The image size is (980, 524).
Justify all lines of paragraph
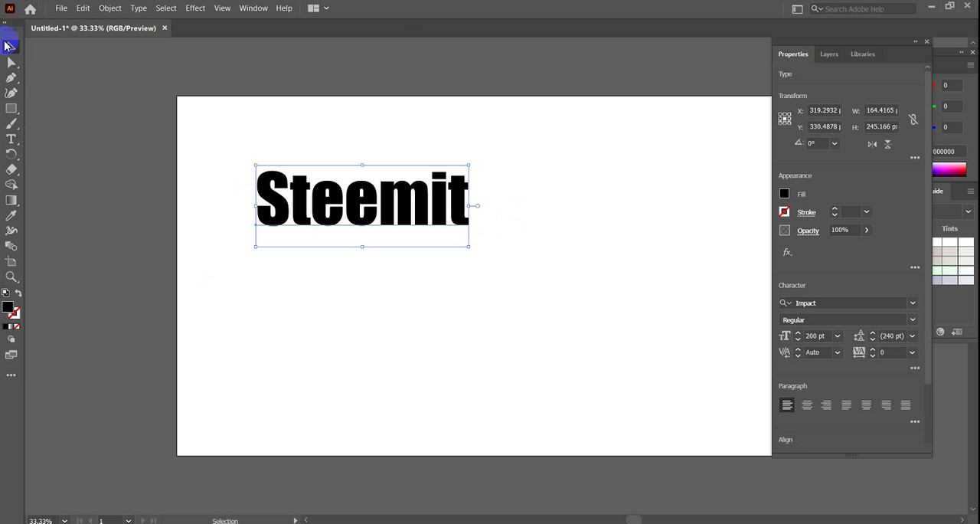tap(906, 405)
